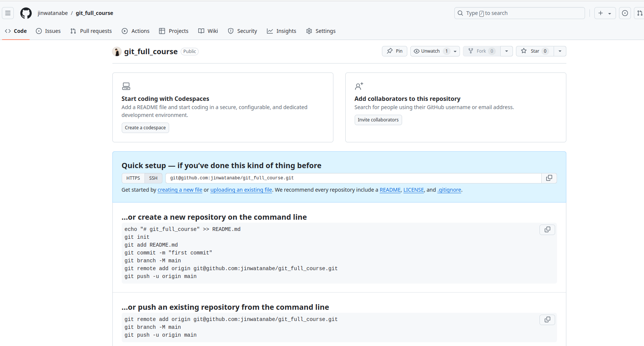Screen dimensions: 644x346
Task: Switch to the Settings tab
Action: click(321, 31)
